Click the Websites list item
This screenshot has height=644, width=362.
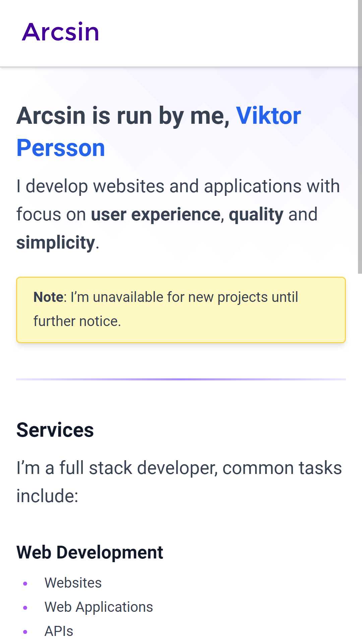pyautogui.click(x=73, y=583)
